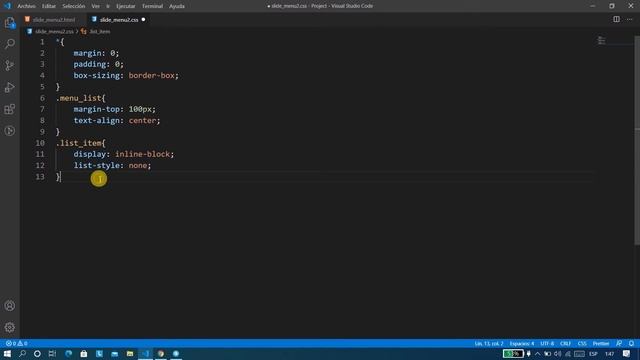Open the Accounts menu icon
640x360 pixels.
click(10, 306)
